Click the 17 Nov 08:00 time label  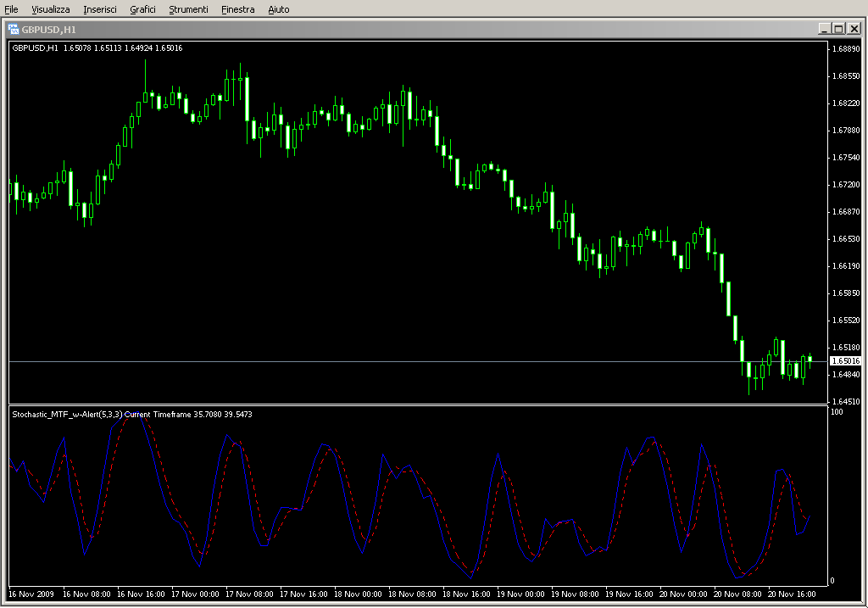[249, 594]
